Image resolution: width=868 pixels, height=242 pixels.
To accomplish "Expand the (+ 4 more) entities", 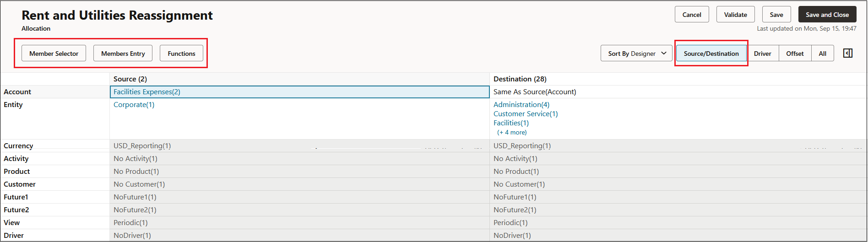I will tap(512, 132).
